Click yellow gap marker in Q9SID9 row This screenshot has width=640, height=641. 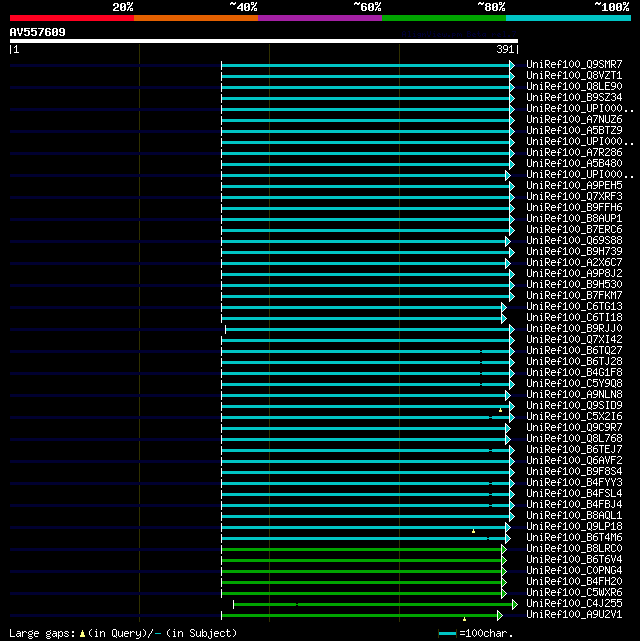[500, 410]
